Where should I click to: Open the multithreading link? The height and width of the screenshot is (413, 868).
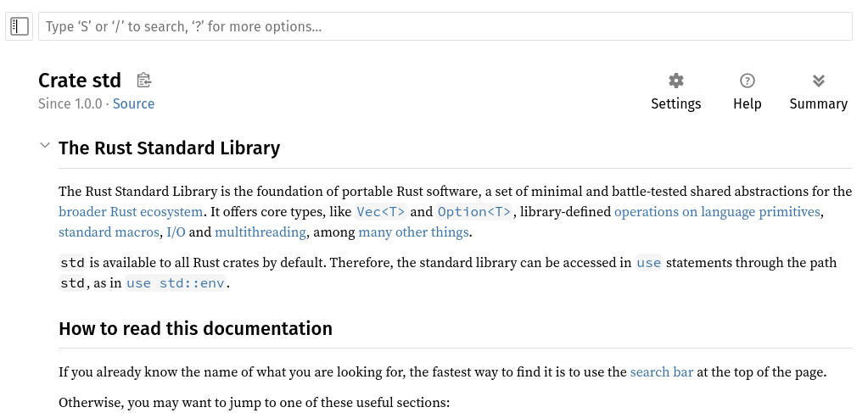tap(260, 232)
